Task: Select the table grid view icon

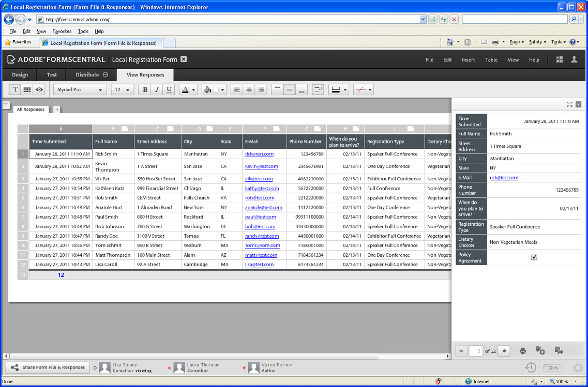Action: [27, 89]
